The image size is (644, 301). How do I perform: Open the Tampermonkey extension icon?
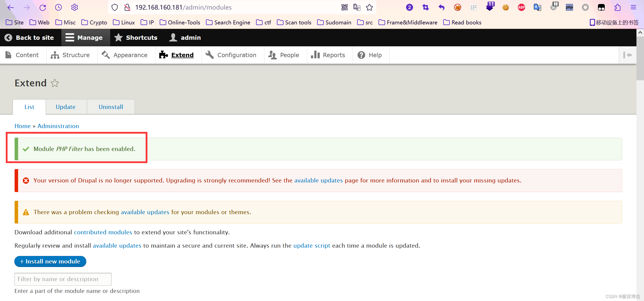coord(601,8)
